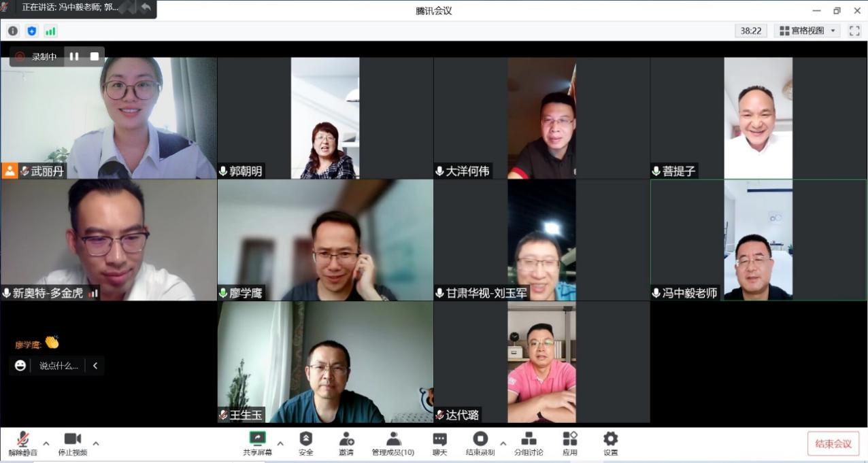Expand the arrow next to 共享屏幕
This screenshot has width=868, height=463.
[280, 443]
